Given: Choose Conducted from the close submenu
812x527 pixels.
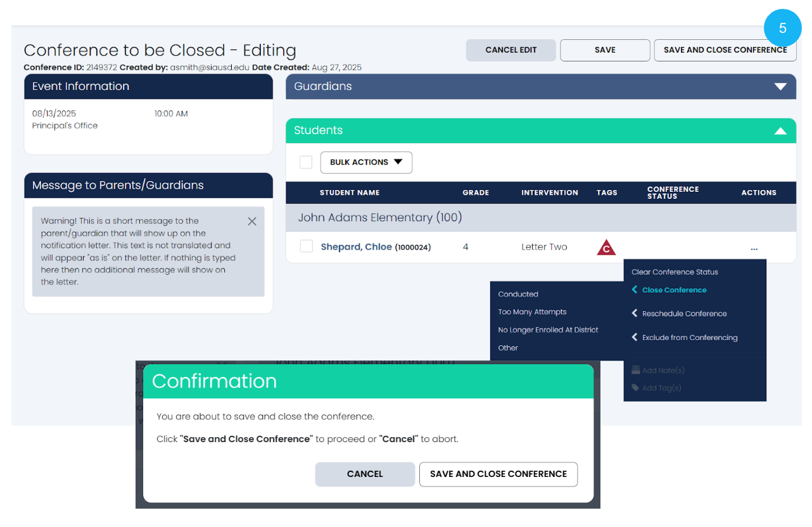Looking at the screenshot, I should 518,295.
